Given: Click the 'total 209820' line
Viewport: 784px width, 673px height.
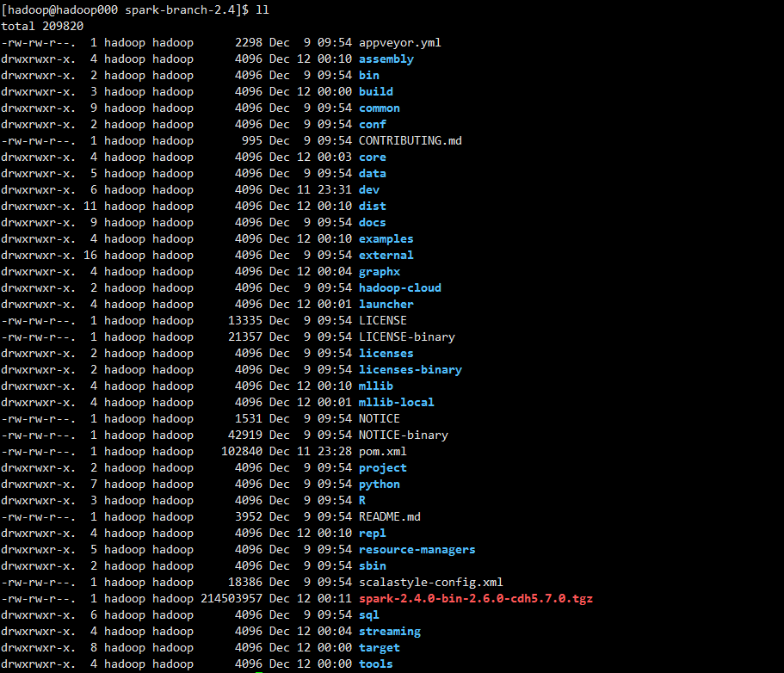Looking at the screenshot, I should 42,26.
